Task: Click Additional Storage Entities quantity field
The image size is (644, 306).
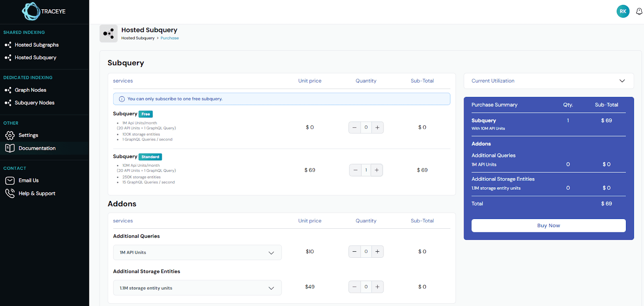Action: (x=366, y=287)
